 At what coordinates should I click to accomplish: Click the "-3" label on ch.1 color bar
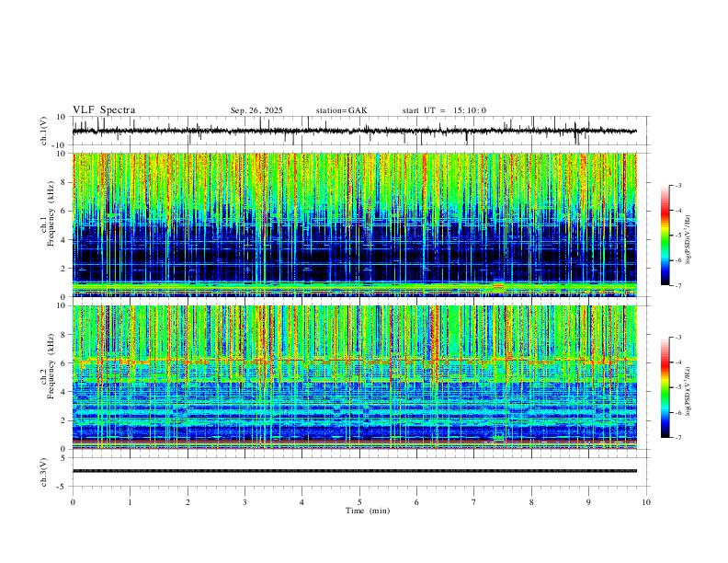(677, 185)
